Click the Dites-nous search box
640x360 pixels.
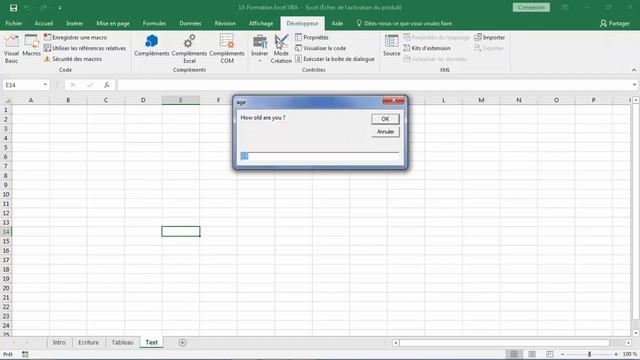(x=404, y=24)
